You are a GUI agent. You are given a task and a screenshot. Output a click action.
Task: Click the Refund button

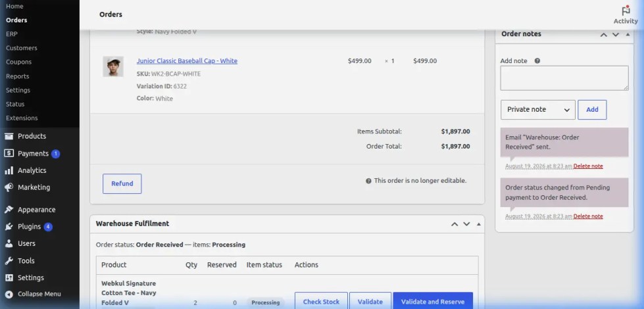(x=122, y=184)
